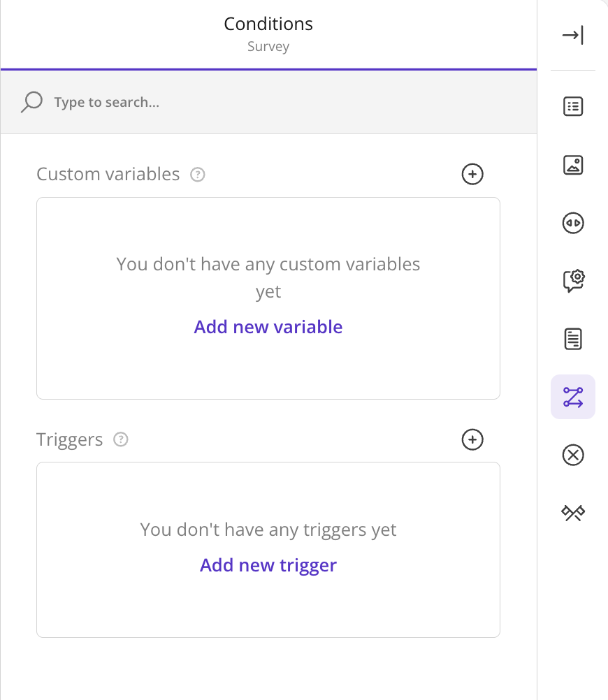Select the highlighted Conditions flow icon
Image resolution: width=608 pixels, height=700 pixels.
point(573,397)
